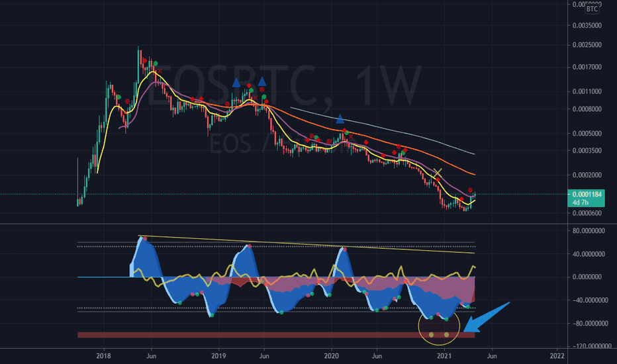This screenshot has height=364, width=617.
Task: Click the 2022 label on time axis
Action: coord(557,356)
